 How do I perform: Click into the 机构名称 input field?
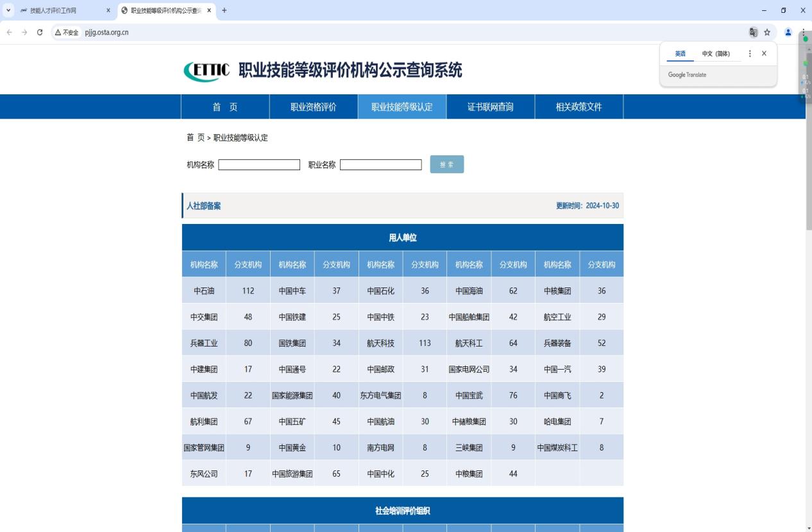[x=259, y=165]
